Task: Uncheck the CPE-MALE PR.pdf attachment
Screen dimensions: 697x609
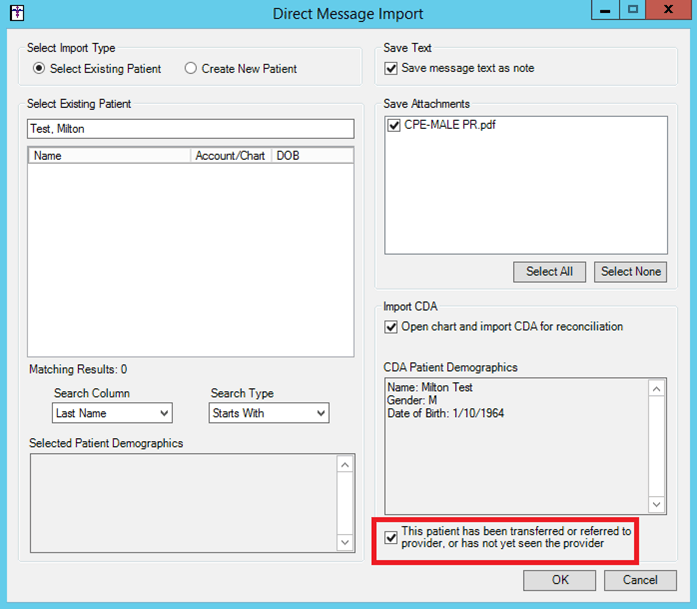Action: coord(394,126)
